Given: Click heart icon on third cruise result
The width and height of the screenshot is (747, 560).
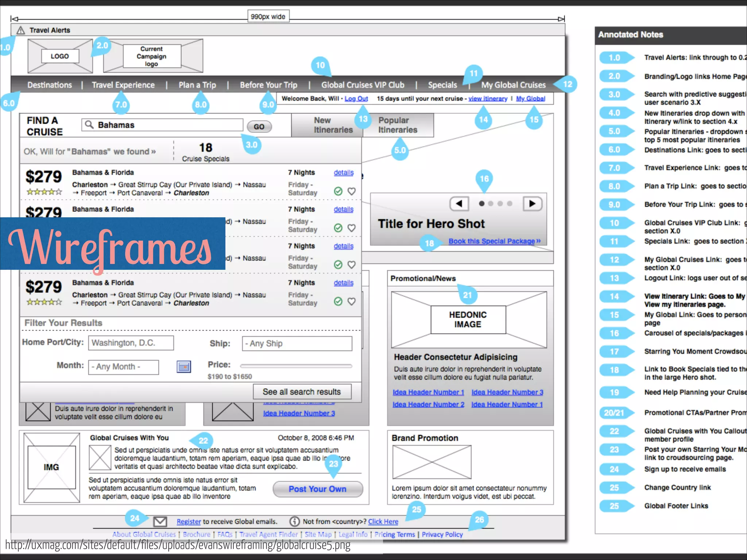Looking at the screenshot, I should pyautogui.click(x=352, y=264).
